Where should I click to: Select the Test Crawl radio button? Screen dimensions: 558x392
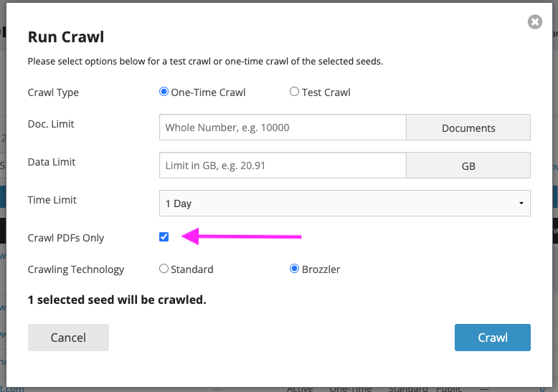(x=294, y=92)
